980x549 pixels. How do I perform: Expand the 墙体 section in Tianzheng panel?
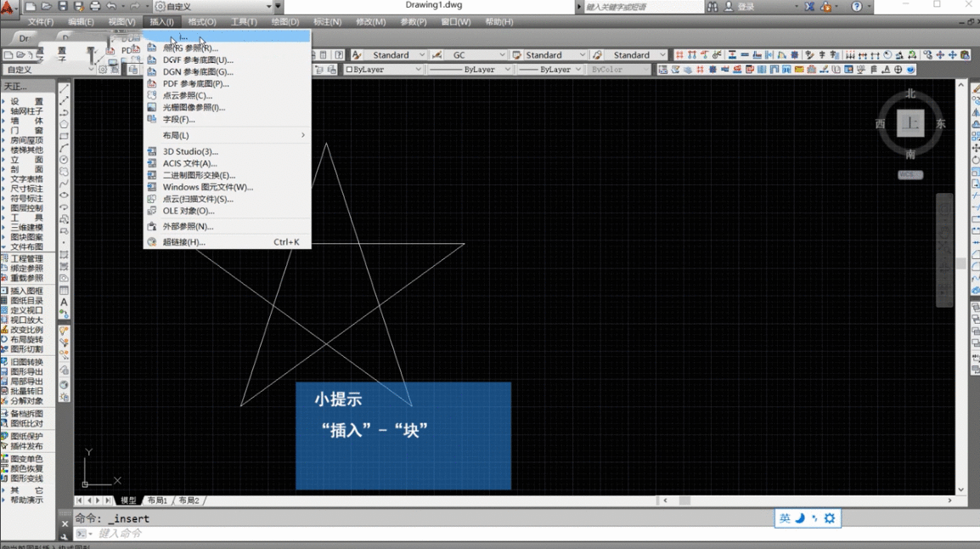pos(26,121)
